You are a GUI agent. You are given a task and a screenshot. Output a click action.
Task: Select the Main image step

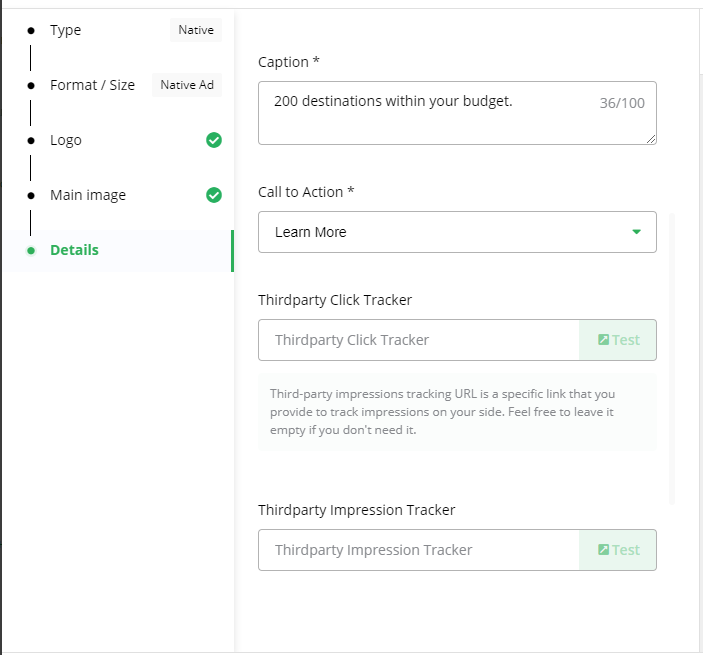[x=88, y=195]
